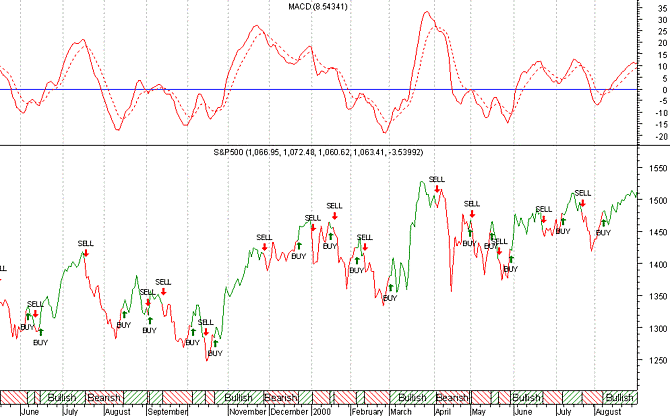Click the 35 value on MACD scale
This screenshot has width=670, height=416.
pos(663,8)
